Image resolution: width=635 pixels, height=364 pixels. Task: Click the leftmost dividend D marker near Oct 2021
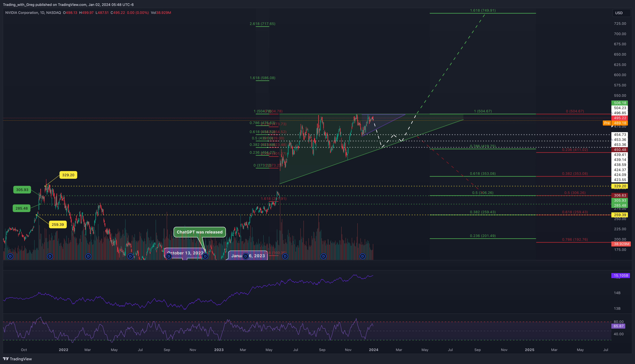pyautogui.click(x=10, y=256)
